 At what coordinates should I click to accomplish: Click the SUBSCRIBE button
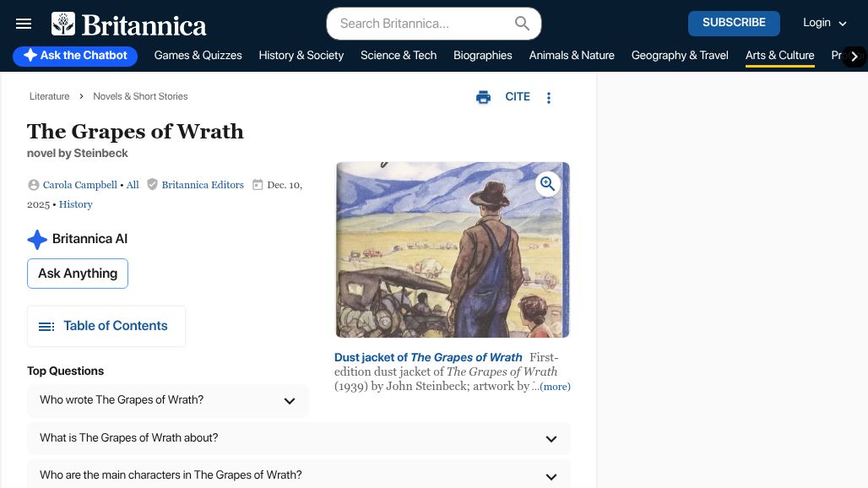coord(734,23)
